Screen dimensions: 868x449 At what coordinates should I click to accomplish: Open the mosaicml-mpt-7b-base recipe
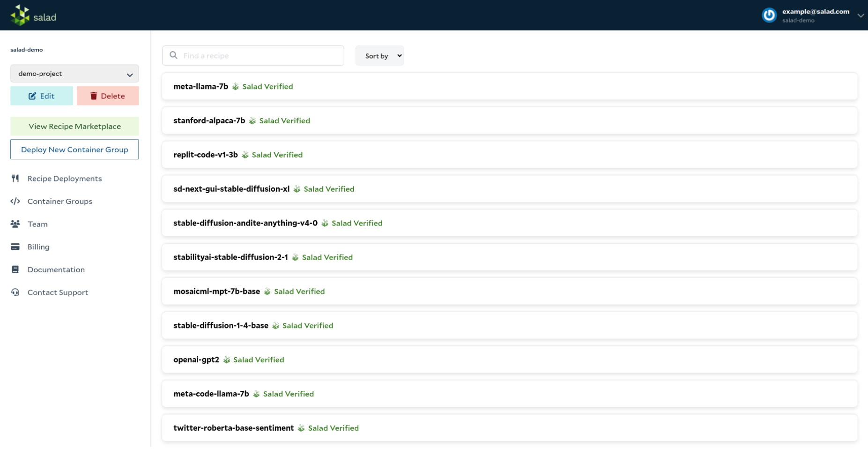510,292
